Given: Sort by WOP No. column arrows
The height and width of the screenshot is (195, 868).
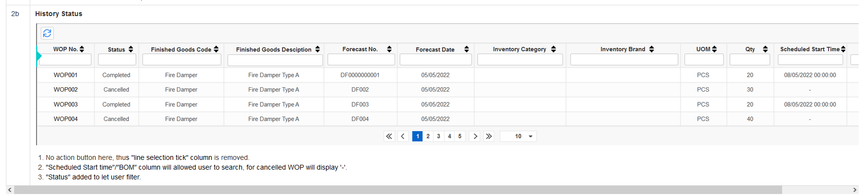Looking at the screenshot, I should tap(82, 49).
